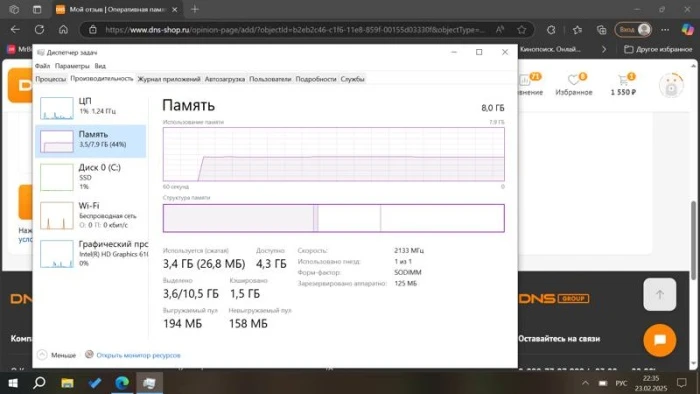Switch to the Производительность tab

[102, 79]
